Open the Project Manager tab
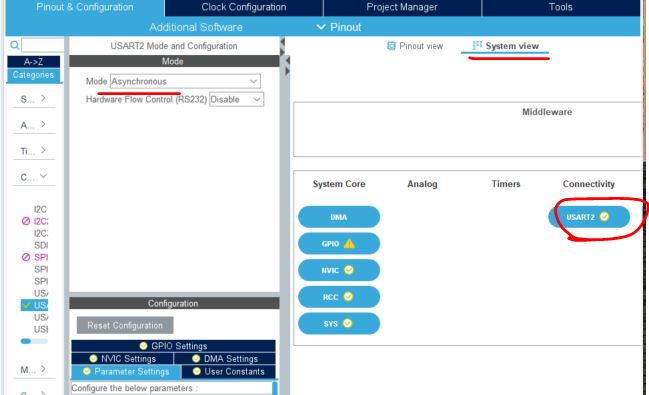Screen dimensions: 649x395 pos(402,7)
